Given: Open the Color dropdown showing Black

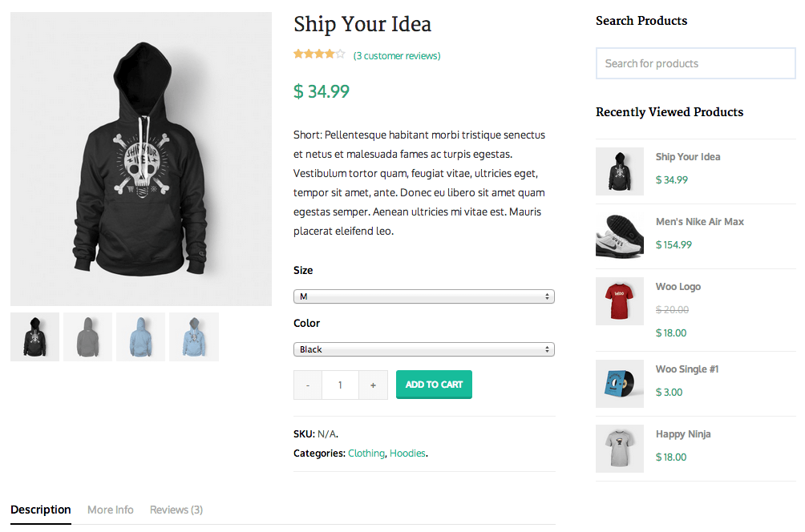Looking at the screenshot, I should click(x=424, y=349).
